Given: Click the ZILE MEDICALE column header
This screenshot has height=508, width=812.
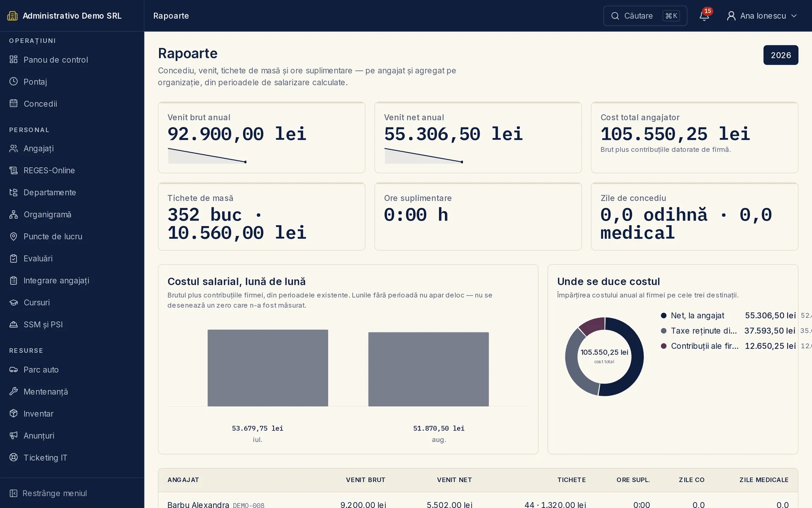Looking at the screenshot, I should [764, 480].
